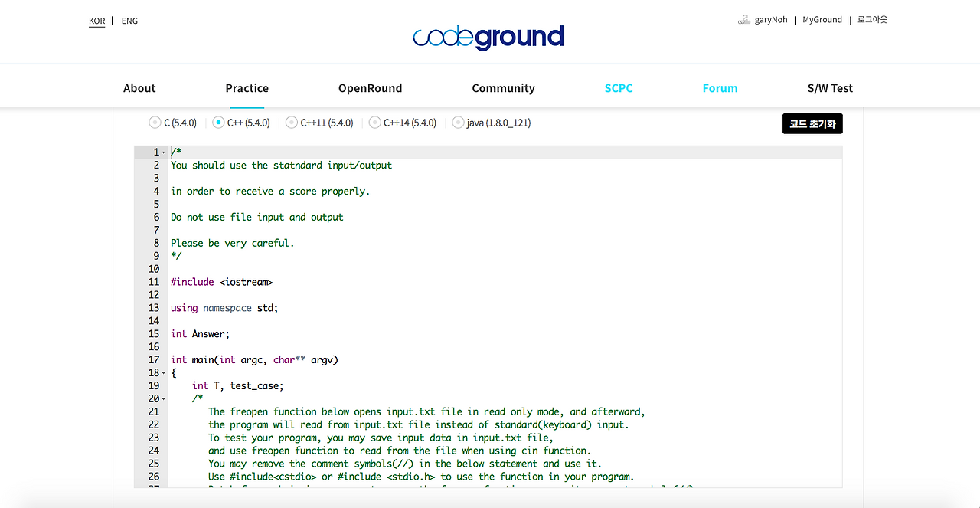This screenshot has height=508, width=980.
Task: Select the C++ (5.4.0) language option
Action: click(x=219, y=123)
